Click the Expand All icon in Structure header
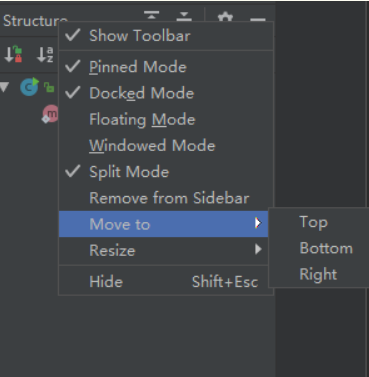This screenshot has height=377, width=369. (x=152, y=16)
